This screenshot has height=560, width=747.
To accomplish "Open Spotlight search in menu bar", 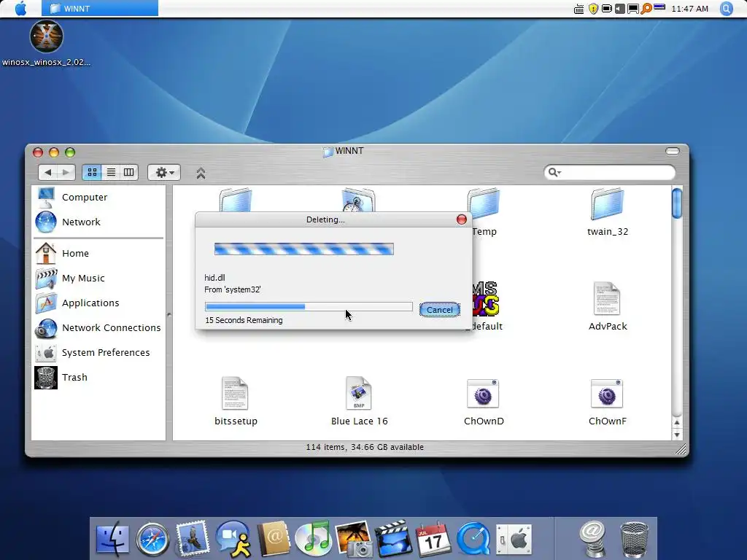I will click(726, 9).
